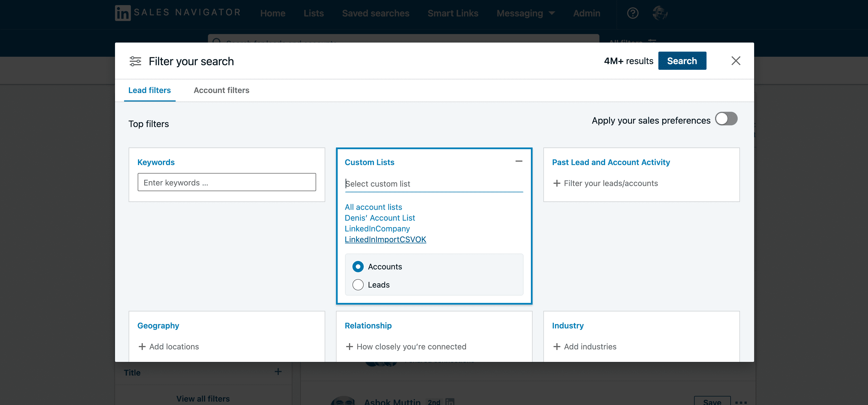Click the Keywords filter heading
Viewport: 868px width, 405px height.
(156, 162)
